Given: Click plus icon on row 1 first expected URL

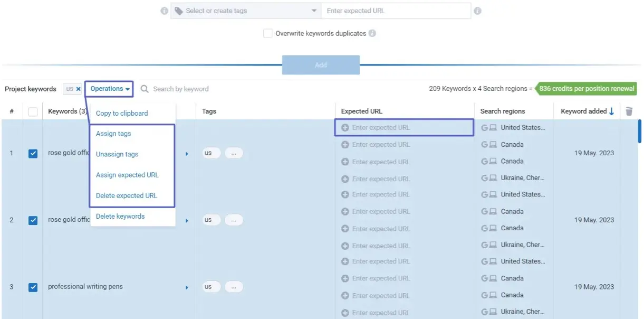Looking at the screenshot, I should (x=345, y=127).
